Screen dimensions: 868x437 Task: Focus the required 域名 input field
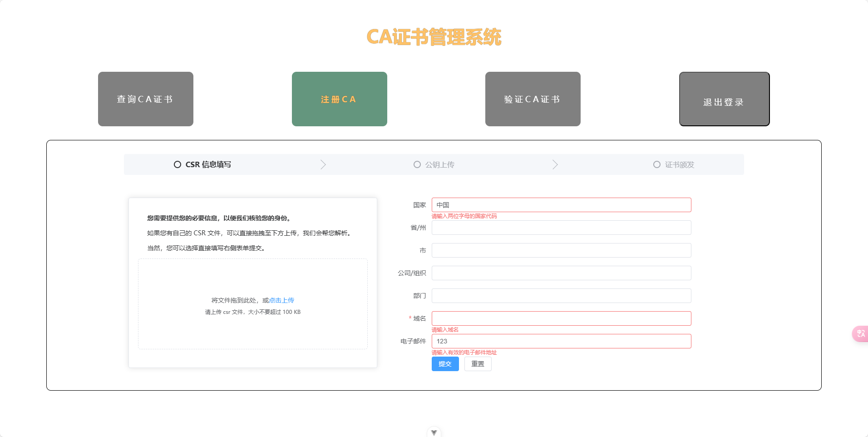tap(562, 318)
